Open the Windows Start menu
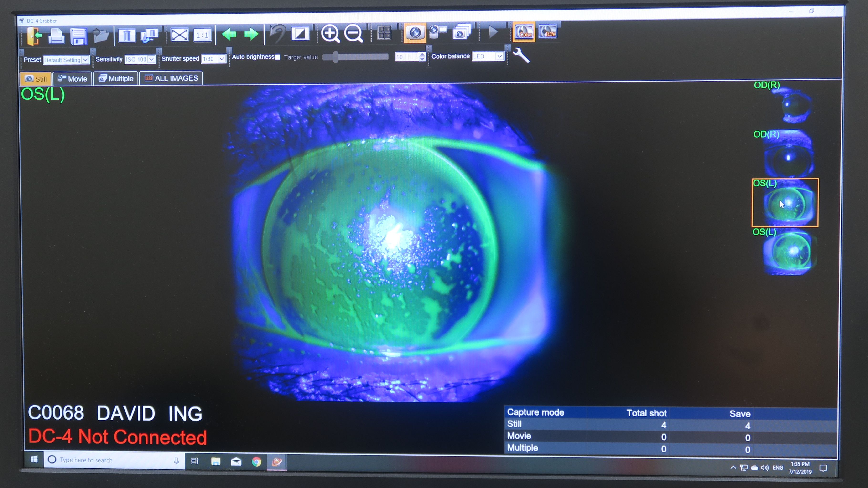The image size is (868, 488). click(34, 459)
